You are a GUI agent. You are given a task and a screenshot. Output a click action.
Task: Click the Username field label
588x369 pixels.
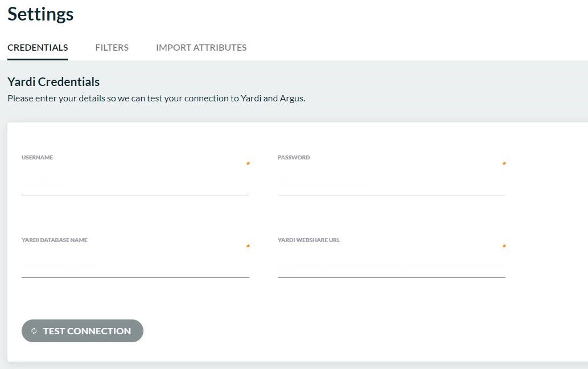coord(37,158)
